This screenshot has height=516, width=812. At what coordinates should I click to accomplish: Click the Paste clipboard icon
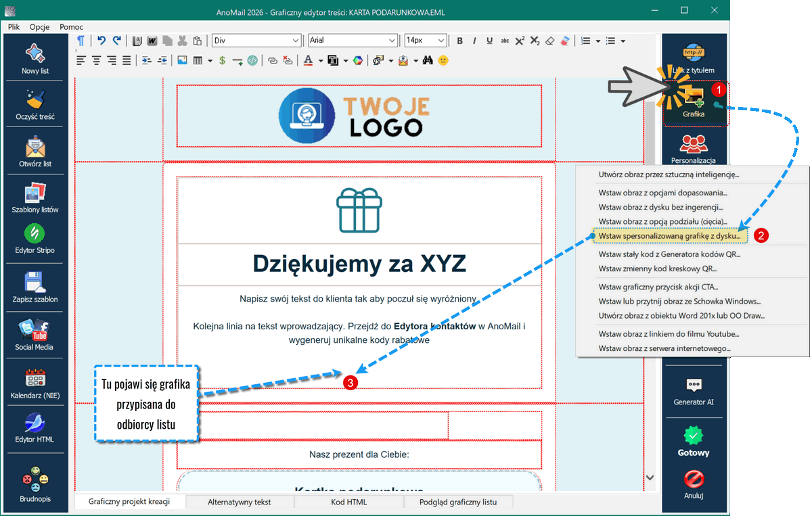pos(197,41)
